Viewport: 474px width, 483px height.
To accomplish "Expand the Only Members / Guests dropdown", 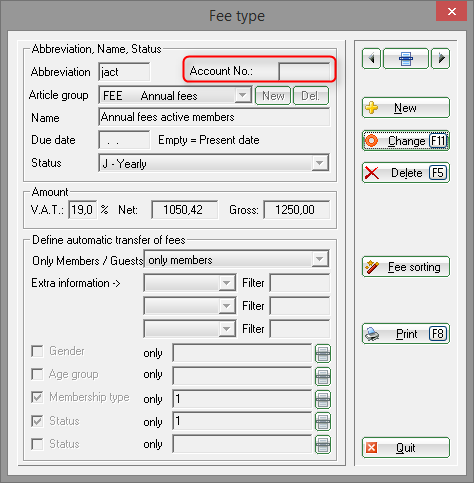I will (320, 259).
